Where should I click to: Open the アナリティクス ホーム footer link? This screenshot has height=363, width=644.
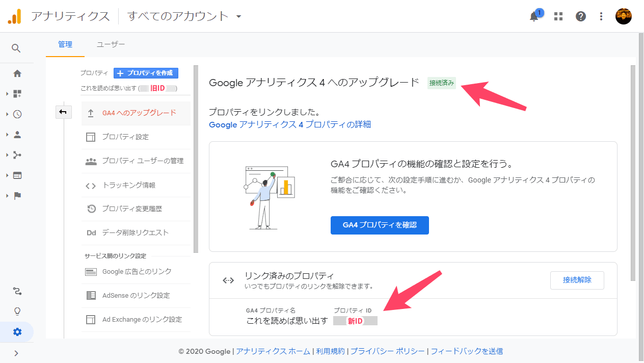tap(273, 351)
